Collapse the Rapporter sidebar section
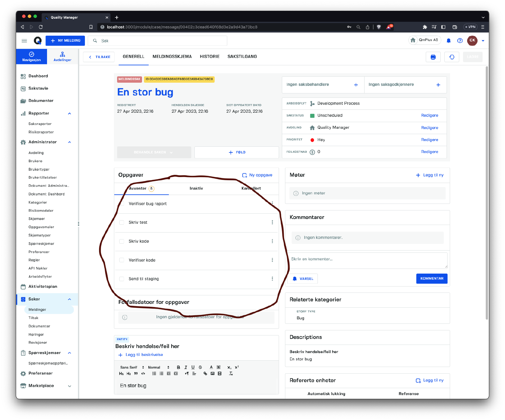This screenshot has height=420, width=505. (69, 114)
